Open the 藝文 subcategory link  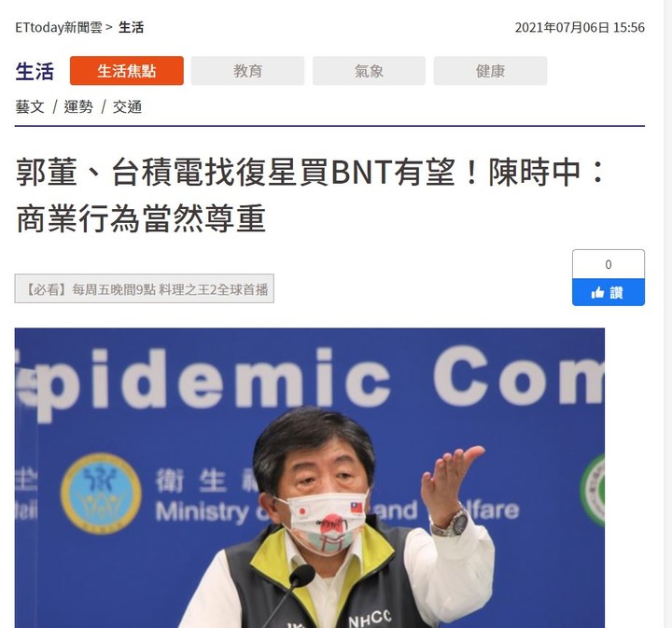pos(30,106)
